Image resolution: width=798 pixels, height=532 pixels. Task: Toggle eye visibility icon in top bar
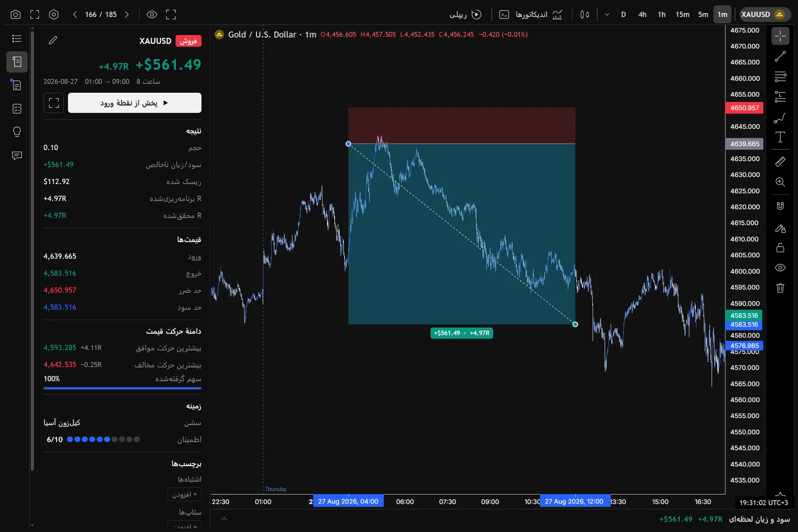(x=152, y=14)
